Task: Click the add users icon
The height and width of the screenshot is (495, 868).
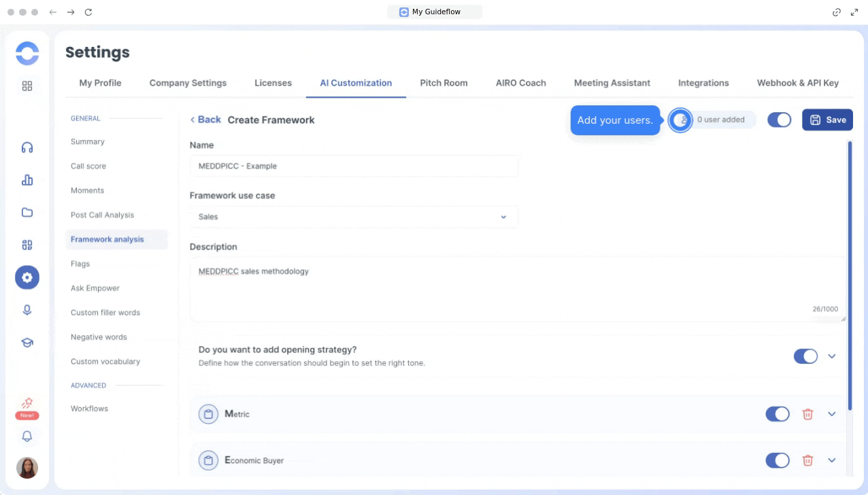Action: point(680,120)
